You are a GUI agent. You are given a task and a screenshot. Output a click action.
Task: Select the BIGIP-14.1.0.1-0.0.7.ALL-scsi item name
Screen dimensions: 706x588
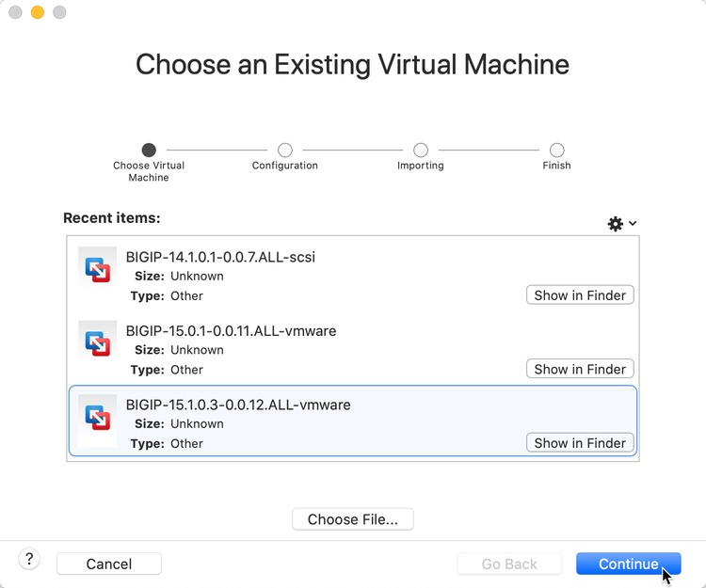tap(220, 257)
